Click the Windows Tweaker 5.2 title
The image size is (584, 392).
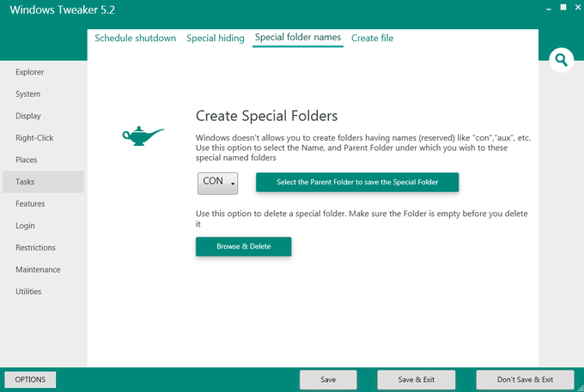point(62,9)
